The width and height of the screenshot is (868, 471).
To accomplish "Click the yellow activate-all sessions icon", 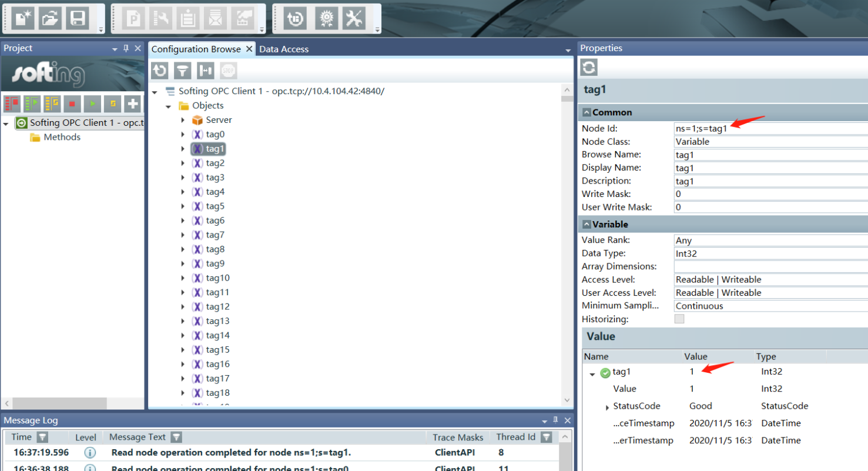I will pyautogui.click(x=52, y=103).
